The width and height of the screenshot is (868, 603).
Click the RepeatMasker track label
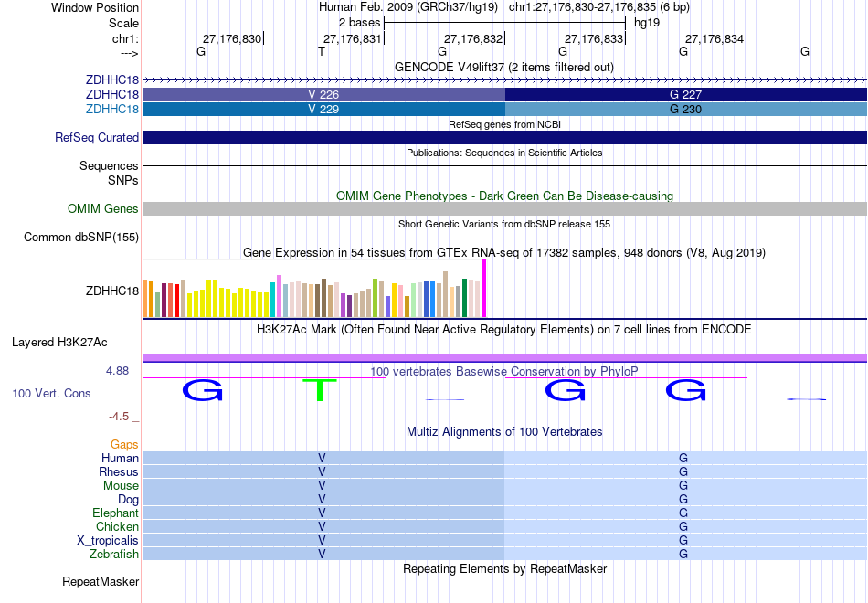coord(101,582)
